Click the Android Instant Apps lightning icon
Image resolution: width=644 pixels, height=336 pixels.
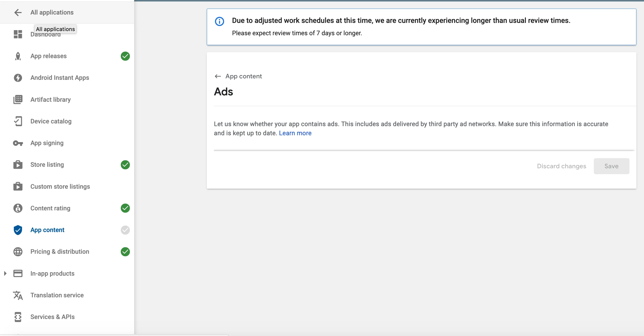[x=18, y=78]
